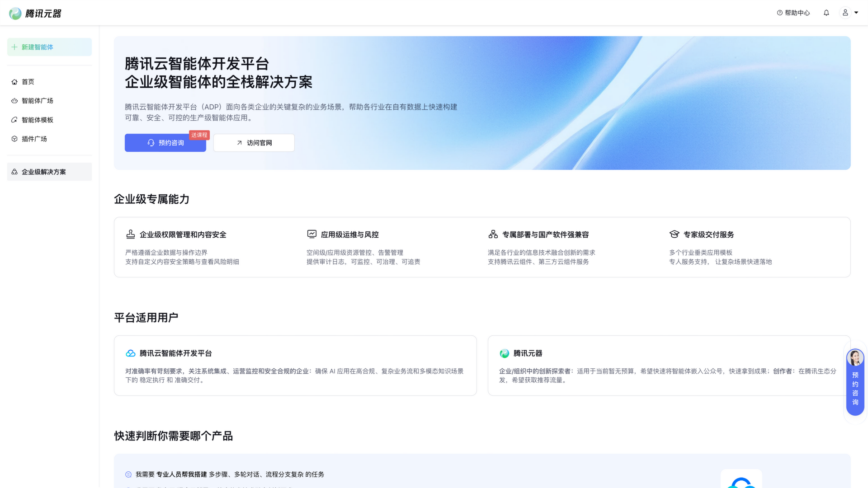Click text 满足各行业的信息技术融合创新的需求
868x488 pixels.
[542, 253]
